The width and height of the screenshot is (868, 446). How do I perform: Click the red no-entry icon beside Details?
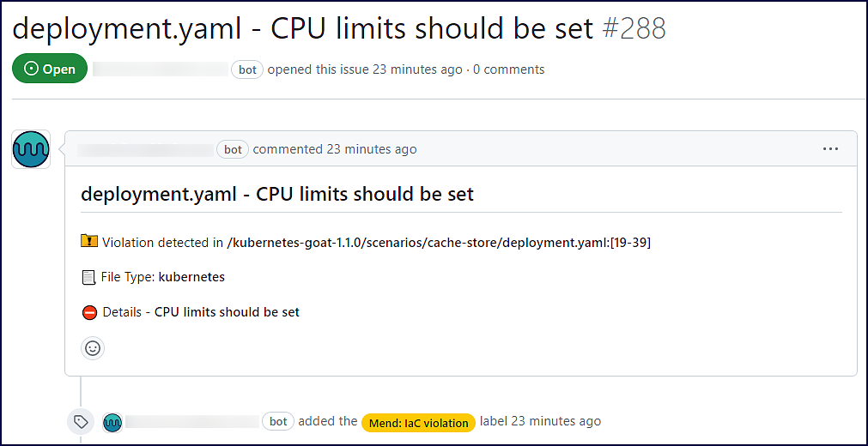pos(89,312)
